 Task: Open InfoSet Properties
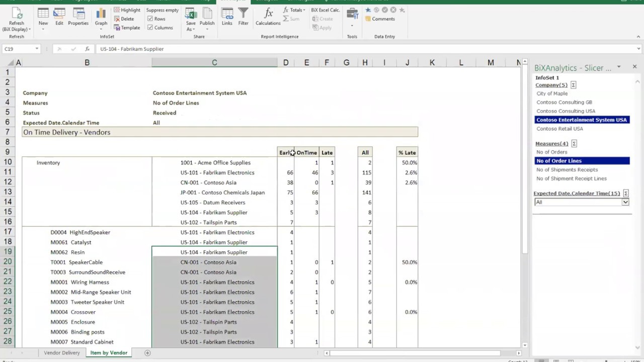click(78, 17)
